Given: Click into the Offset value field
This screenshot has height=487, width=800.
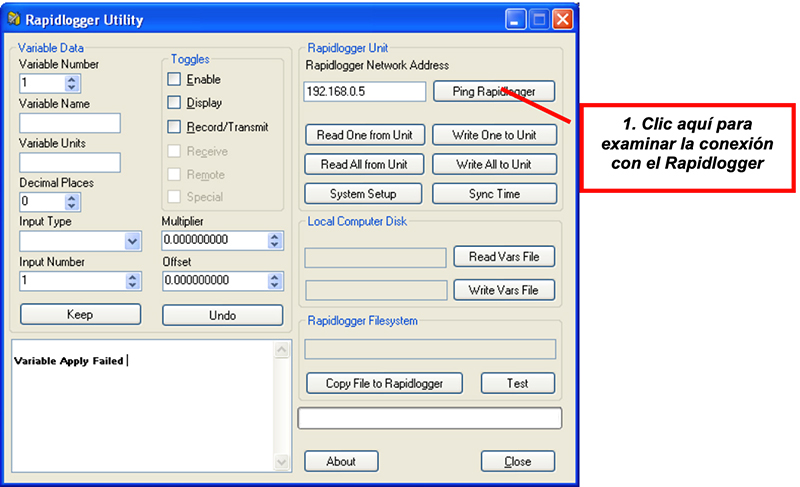Looking at the screenshot, I should [x=215, y=281].
